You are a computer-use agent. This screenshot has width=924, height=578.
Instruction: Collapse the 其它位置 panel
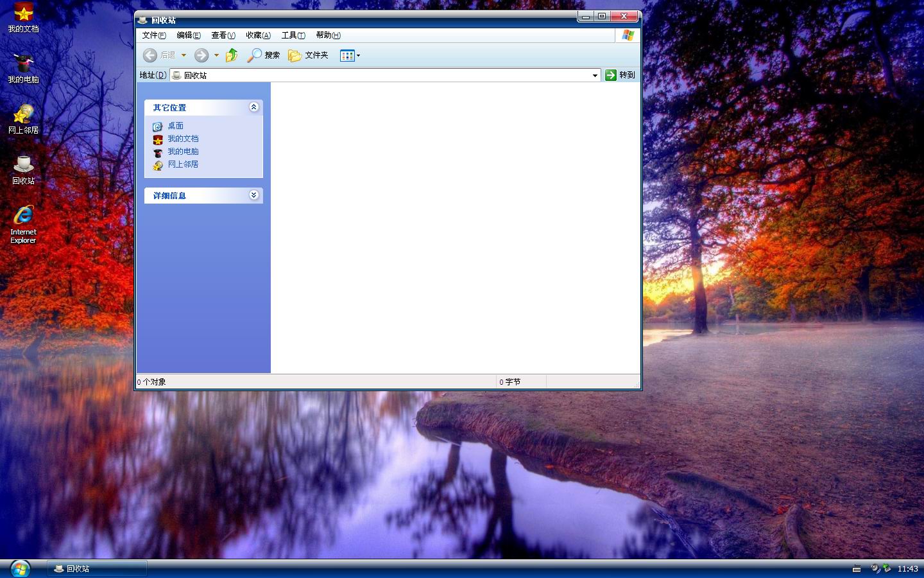(253, 107)
